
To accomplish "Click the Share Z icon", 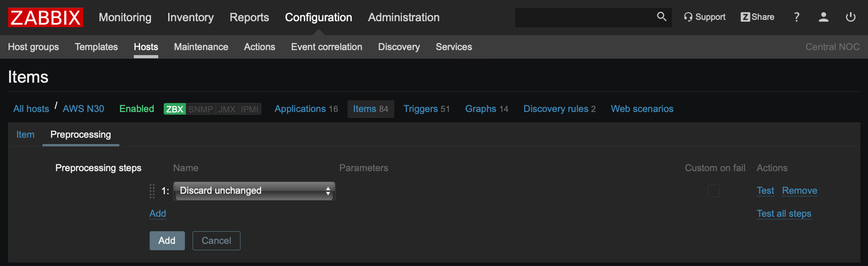I will 745,17.
